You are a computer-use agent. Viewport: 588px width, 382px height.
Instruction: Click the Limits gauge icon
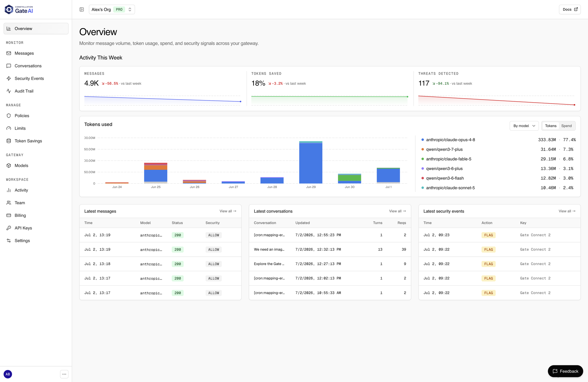(9, 128)
